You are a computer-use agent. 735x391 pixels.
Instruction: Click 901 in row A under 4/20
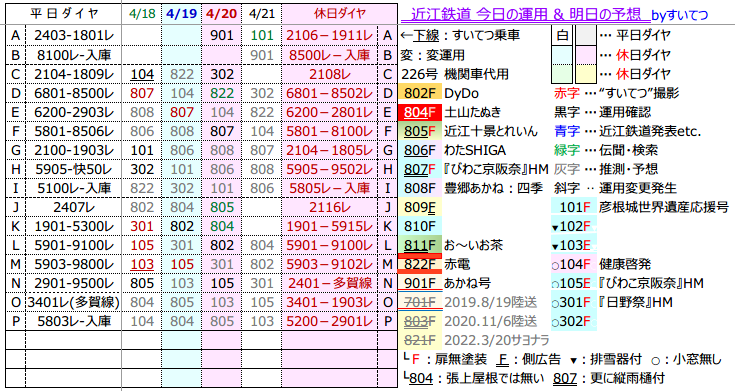pos(222,36)
